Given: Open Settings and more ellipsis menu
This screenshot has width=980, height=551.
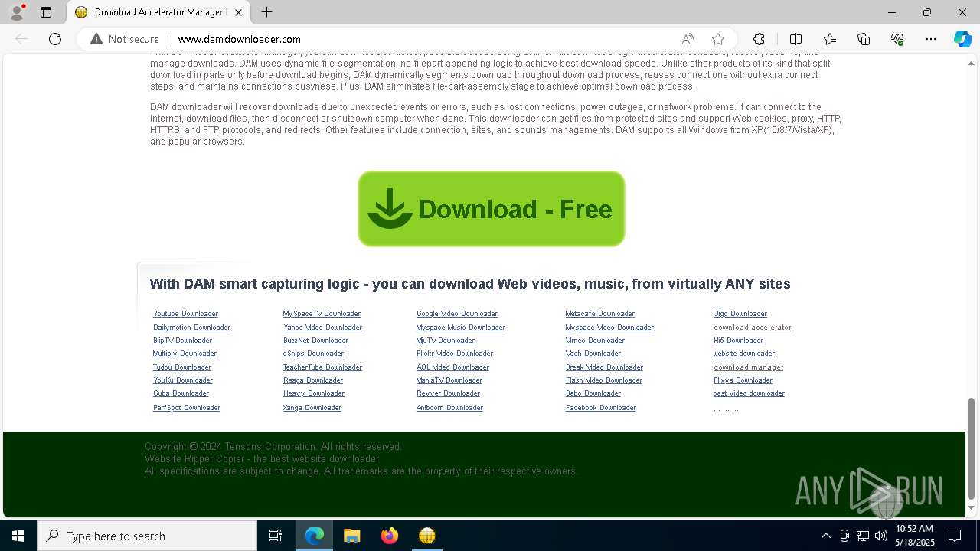Looking at the screenshot, I should [x=931, y=39].
